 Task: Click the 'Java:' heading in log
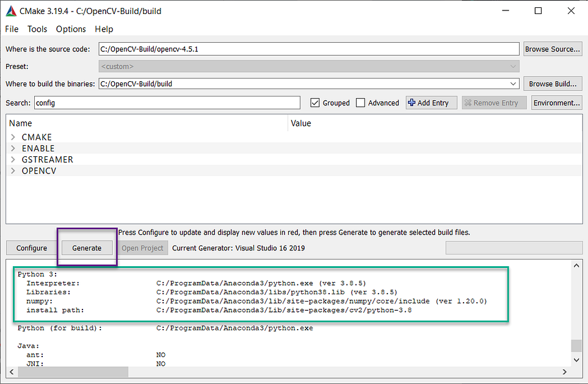tap(28, 346)
